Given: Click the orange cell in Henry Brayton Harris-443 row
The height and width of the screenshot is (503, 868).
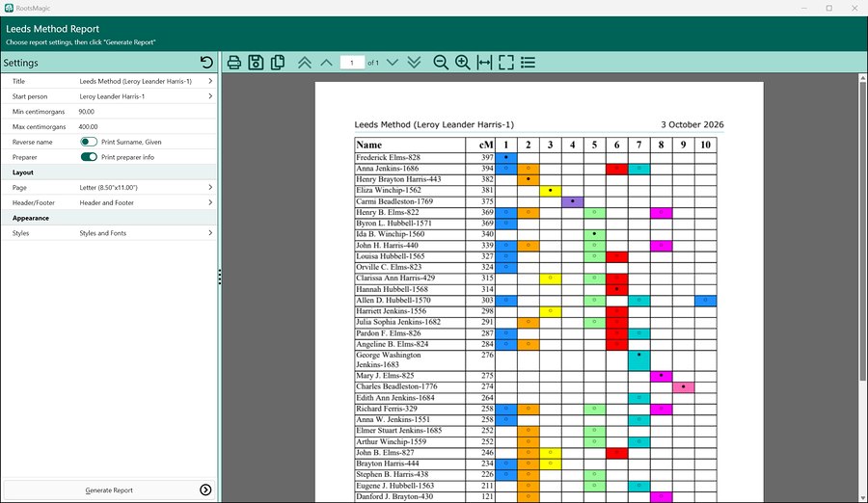Looking at the screenshot, I should coord(529,179).
